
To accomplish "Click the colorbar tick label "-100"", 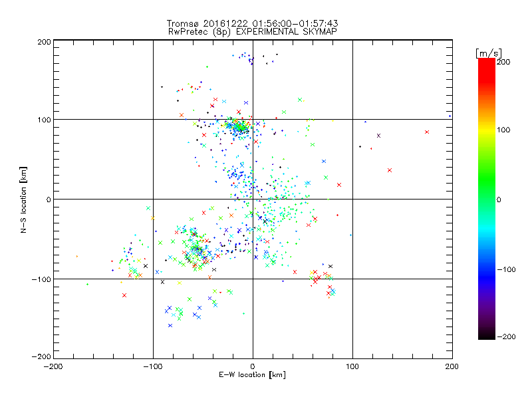I will tap(506, 269).
